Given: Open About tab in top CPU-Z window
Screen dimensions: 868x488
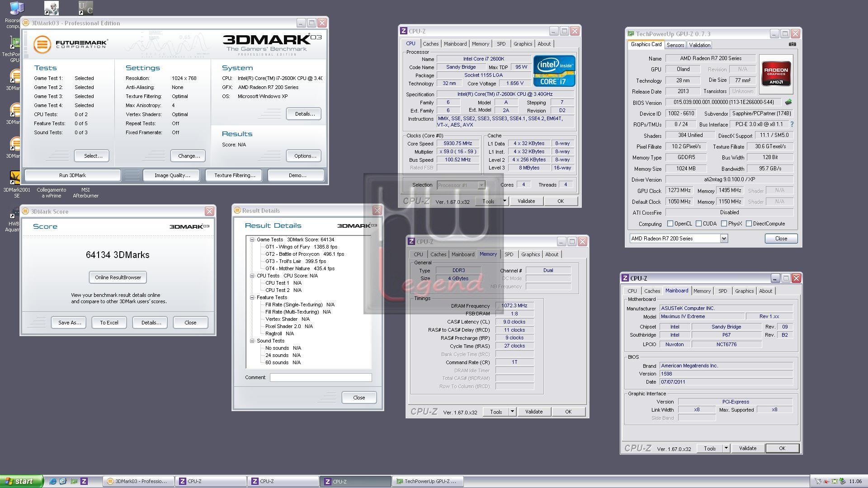Looking at the screenshot, I should coord(544,44).
